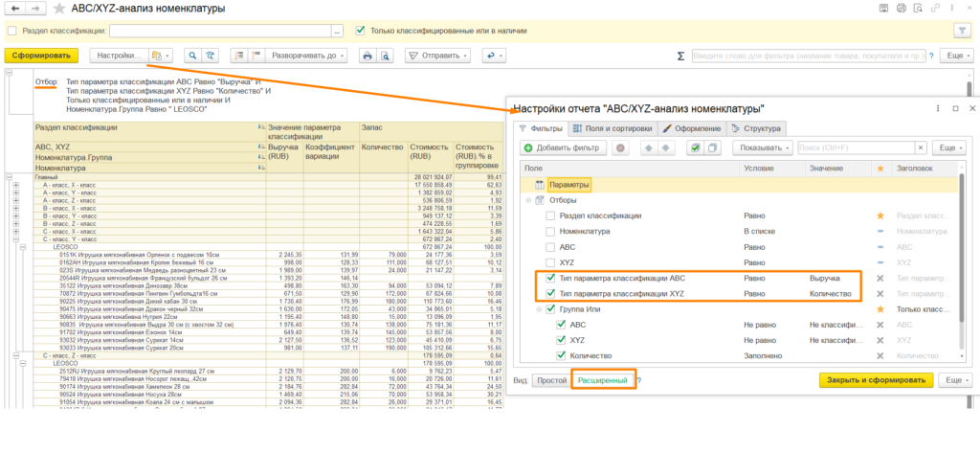Switch to the Фильтры tab
980x453 pixels.
(x=541, y=129)
